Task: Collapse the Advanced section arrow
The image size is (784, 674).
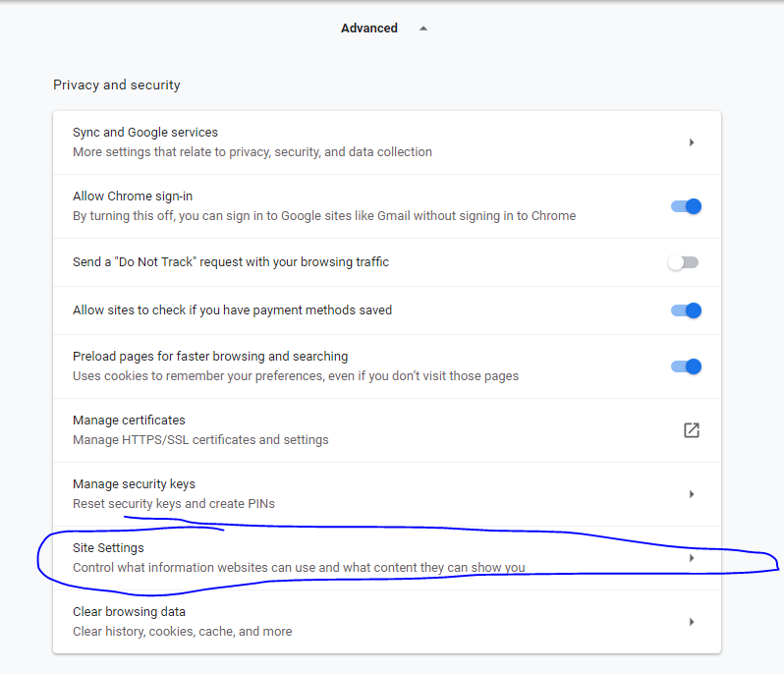Action: [x=423, y=28]
